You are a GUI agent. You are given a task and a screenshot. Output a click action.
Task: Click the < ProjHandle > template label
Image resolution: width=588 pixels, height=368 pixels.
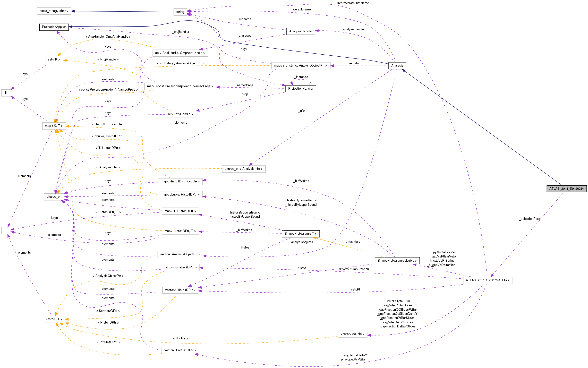click(x=108, y=60)
